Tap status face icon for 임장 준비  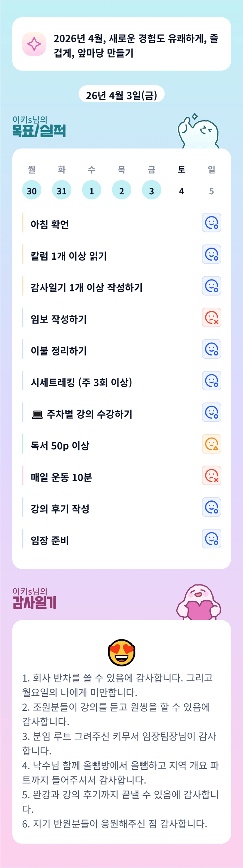tap(211, 538)
